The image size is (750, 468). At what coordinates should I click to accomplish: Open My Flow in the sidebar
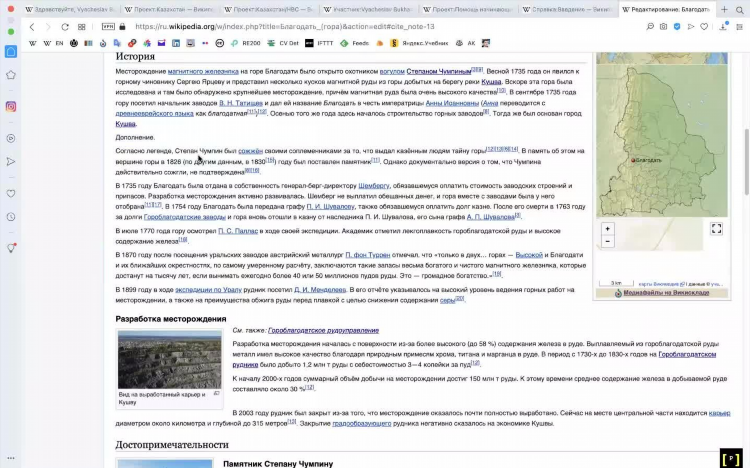coord(11,162)
